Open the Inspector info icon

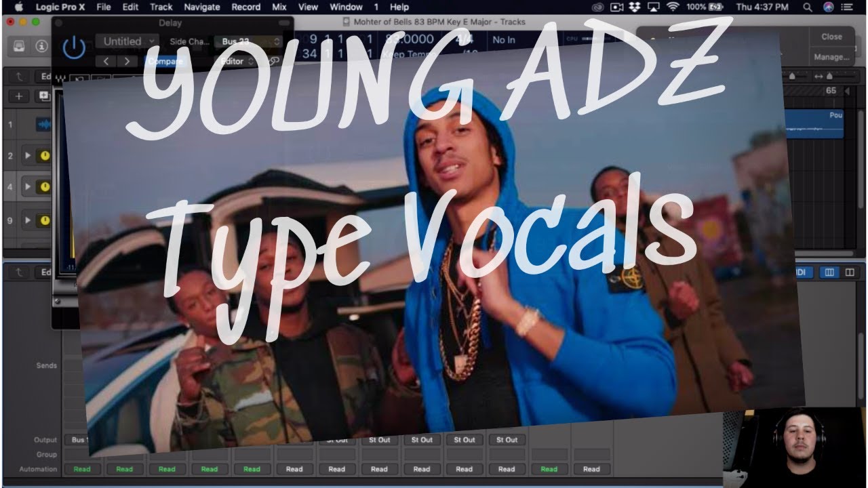pos(42,46)
